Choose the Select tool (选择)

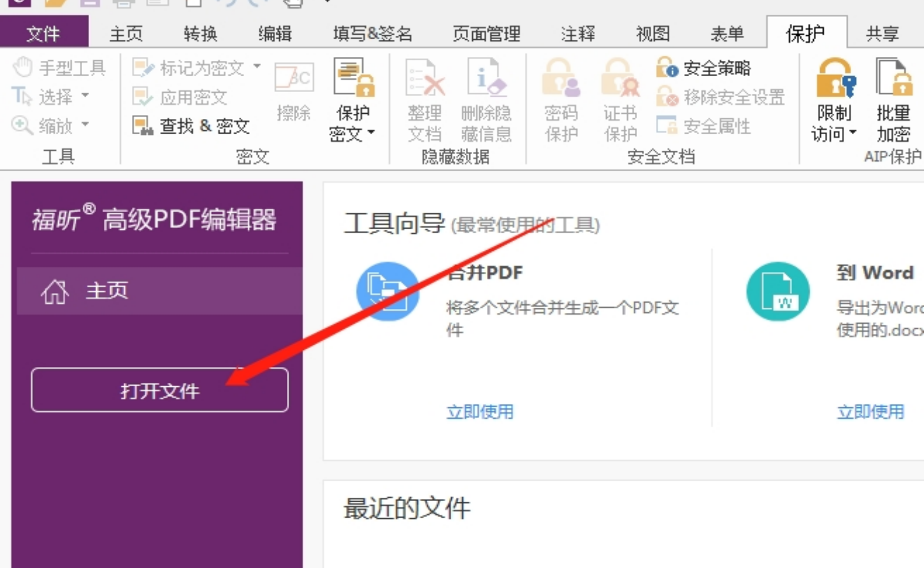click(42, 97)
